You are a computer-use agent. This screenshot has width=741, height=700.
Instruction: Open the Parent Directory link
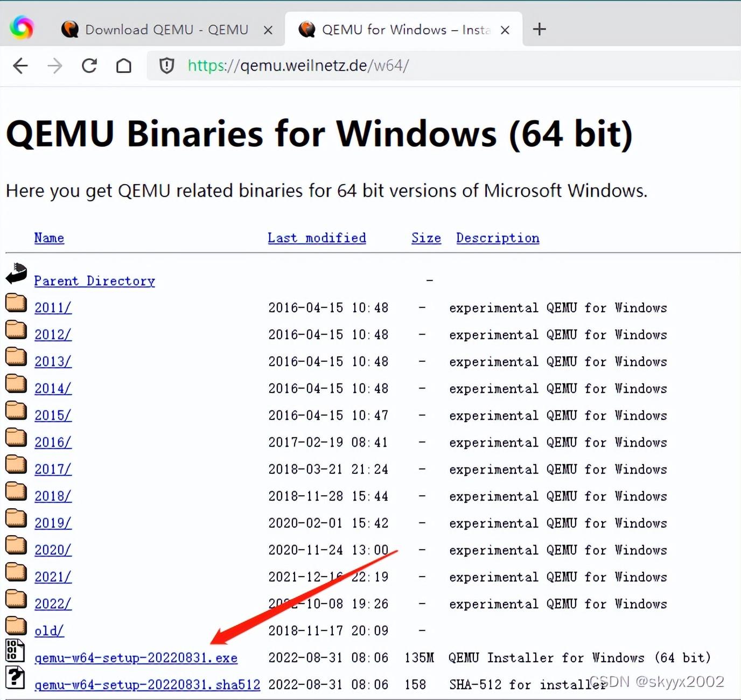(x=94, y=281)
